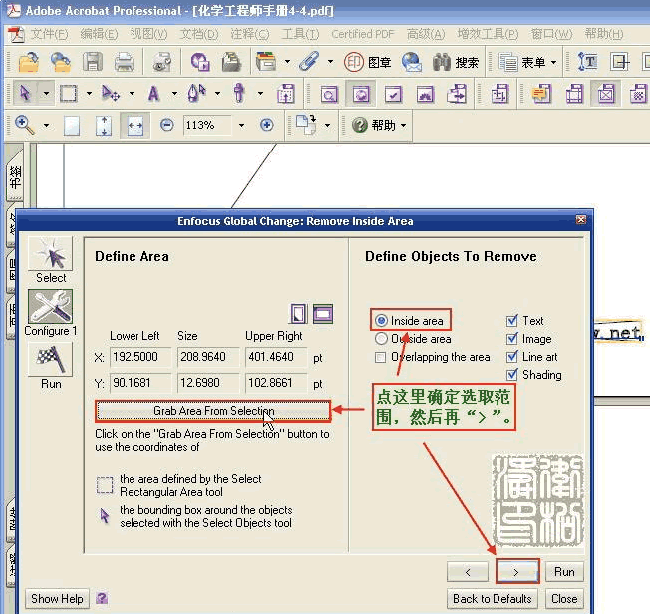Select the arrow pointer tool
This screenshot has height=614, width=650.
pos(25,93)
